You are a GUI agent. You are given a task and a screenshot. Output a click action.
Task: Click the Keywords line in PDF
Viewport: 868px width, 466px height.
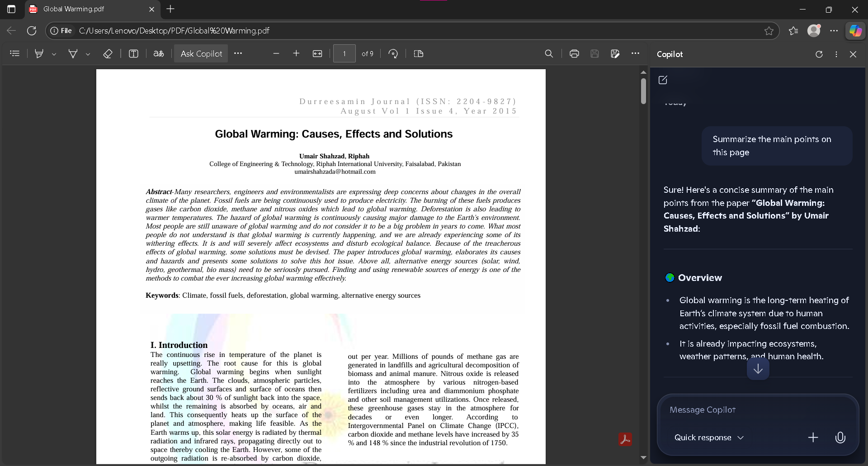pos(283,295)
